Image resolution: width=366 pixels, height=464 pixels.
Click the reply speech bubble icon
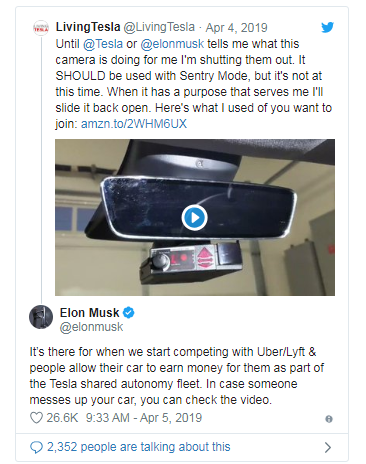pyautogui.click(x=36, y=447)
